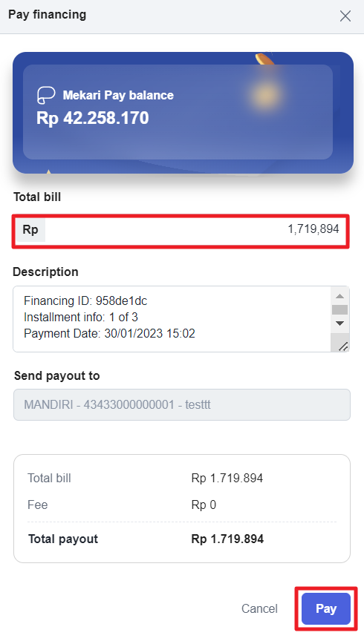
Task: Close the Pay financing dialog
Action: tap(345, 16)
